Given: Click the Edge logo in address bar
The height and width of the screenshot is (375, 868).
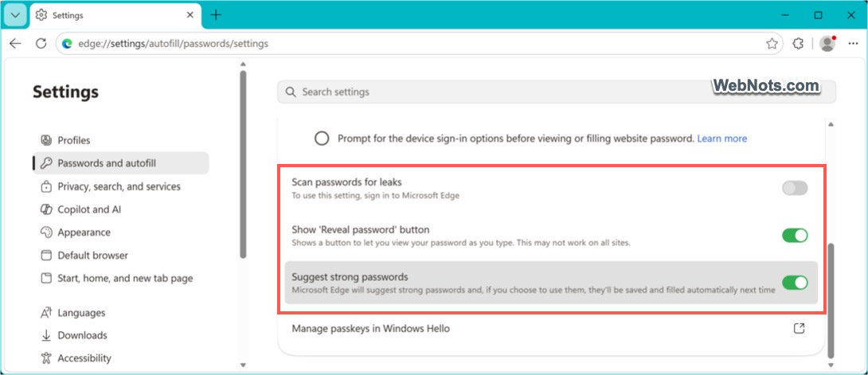Looking at the screenshot, I should (x=68, y=44).
